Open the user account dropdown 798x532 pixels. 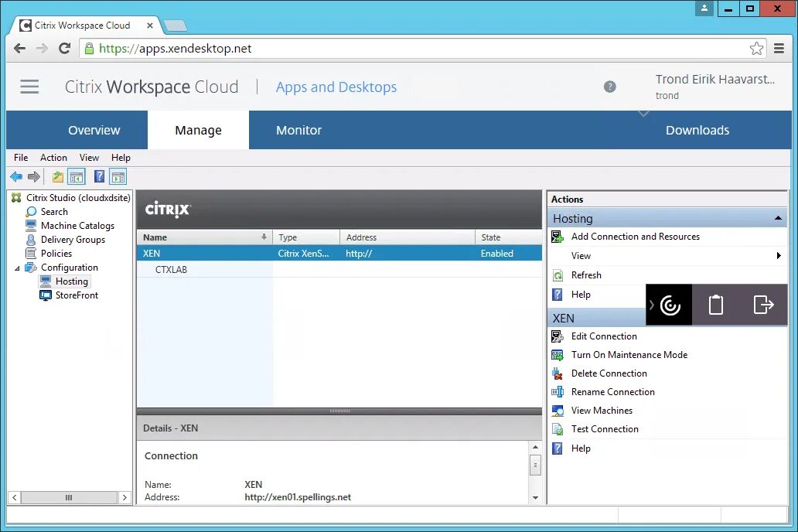click(x=644, y=114)
